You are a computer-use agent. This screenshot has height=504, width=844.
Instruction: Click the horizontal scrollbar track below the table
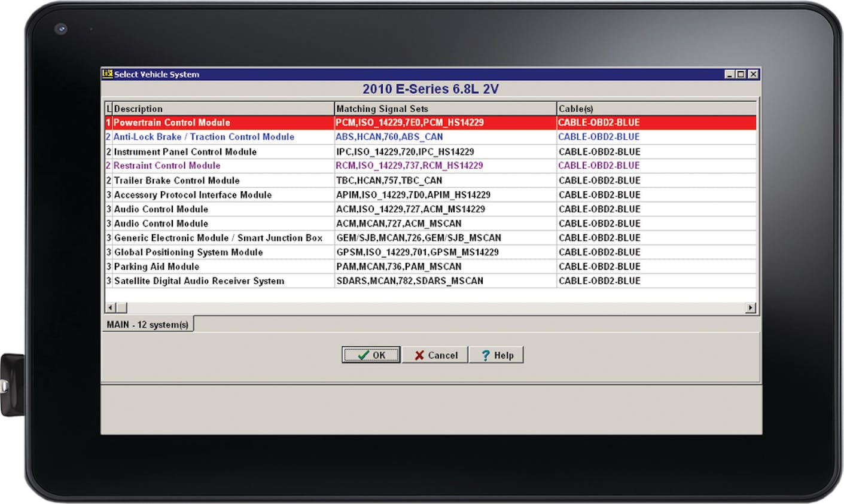[x=419, y=307]
